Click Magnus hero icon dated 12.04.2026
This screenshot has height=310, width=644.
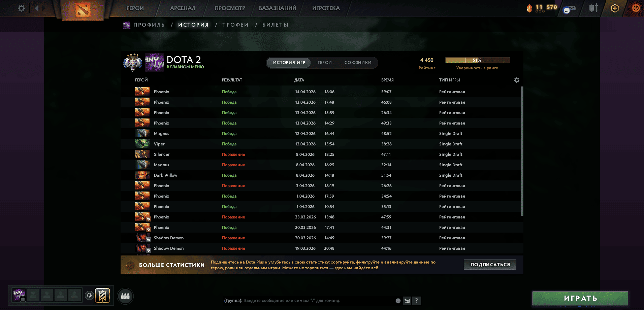142,133
